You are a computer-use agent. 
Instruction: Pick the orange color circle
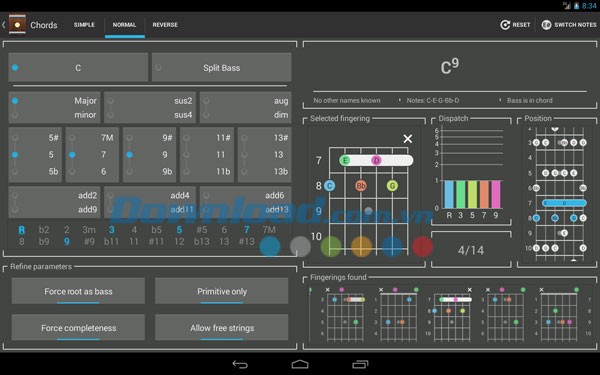[361, 246]
